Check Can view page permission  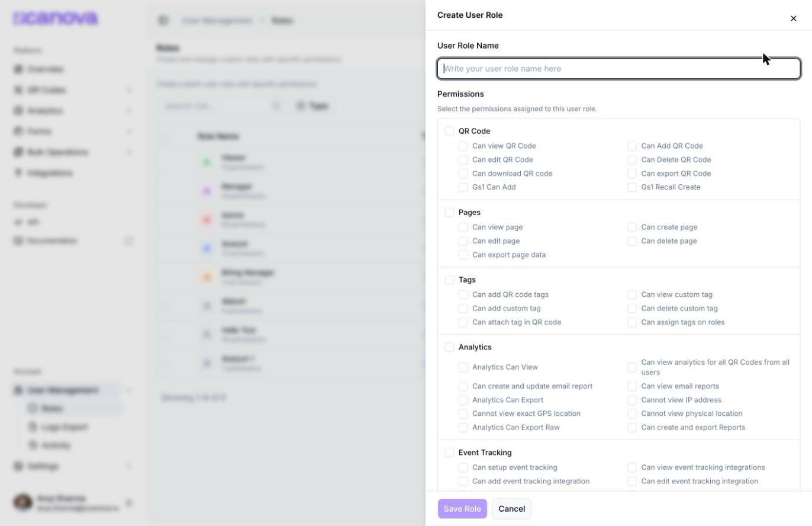click(463, 227)
